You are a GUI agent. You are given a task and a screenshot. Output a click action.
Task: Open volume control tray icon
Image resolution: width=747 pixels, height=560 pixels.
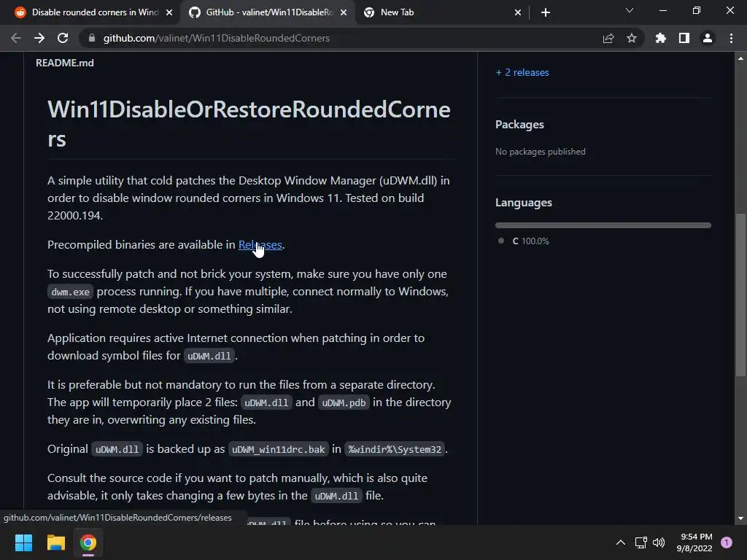tap(659, 542)
